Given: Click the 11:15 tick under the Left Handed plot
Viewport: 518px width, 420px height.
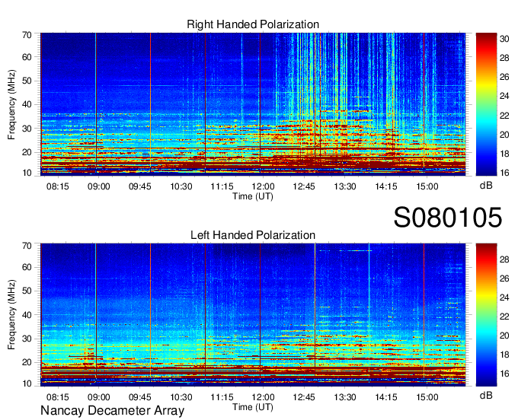Looking at the screenshot, I should [x=222, y=397].
